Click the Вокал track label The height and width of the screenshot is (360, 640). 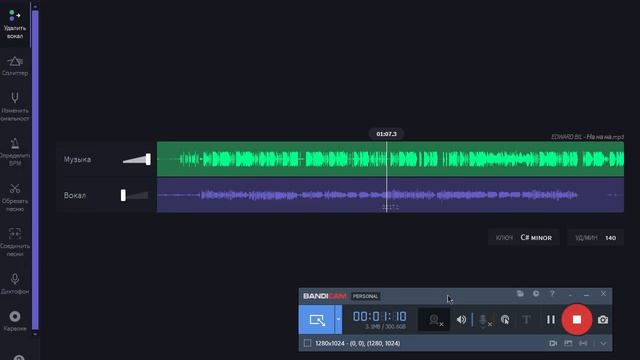click(75, 195)
